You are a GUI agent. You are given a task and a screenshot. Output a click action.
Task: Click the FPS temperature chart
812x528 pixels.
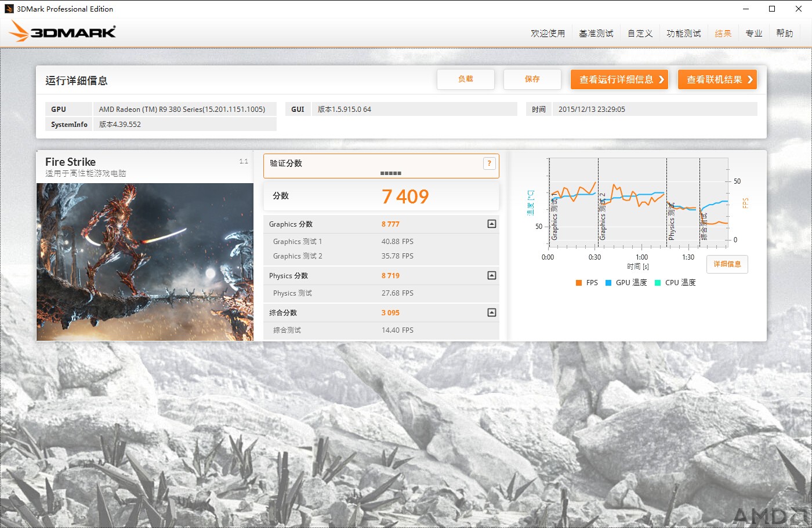(x=638, y=203)
